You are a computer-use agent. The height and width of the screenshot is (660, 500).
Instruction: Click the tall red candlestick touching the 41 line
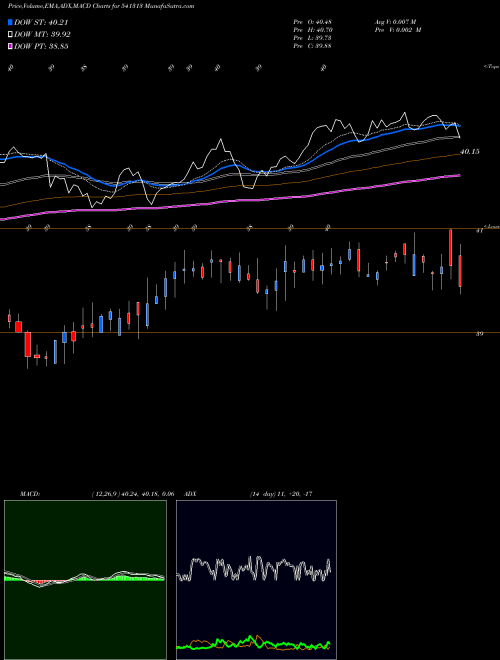tap(450, 248)
